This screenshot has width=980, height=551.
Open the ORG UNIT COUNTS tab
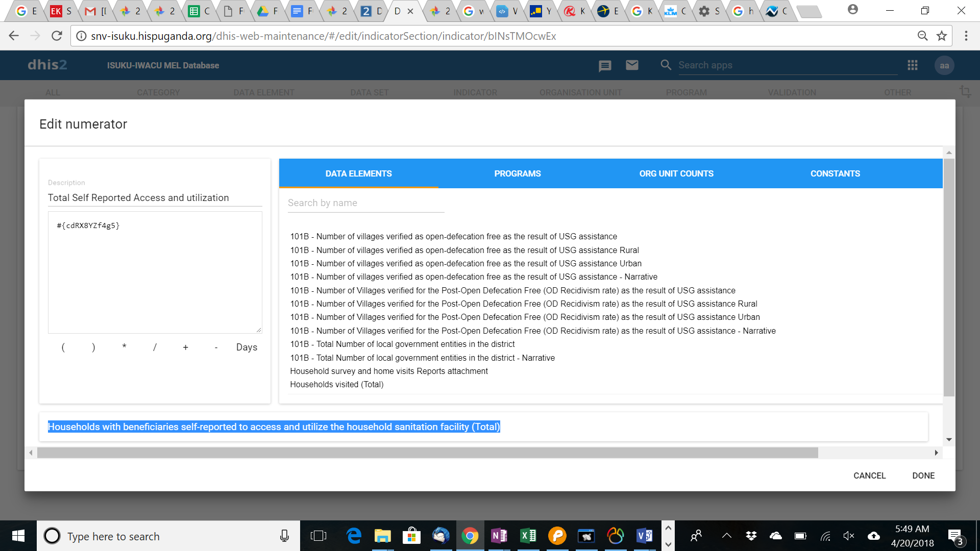pyautogui.click(x=676, y=173)
